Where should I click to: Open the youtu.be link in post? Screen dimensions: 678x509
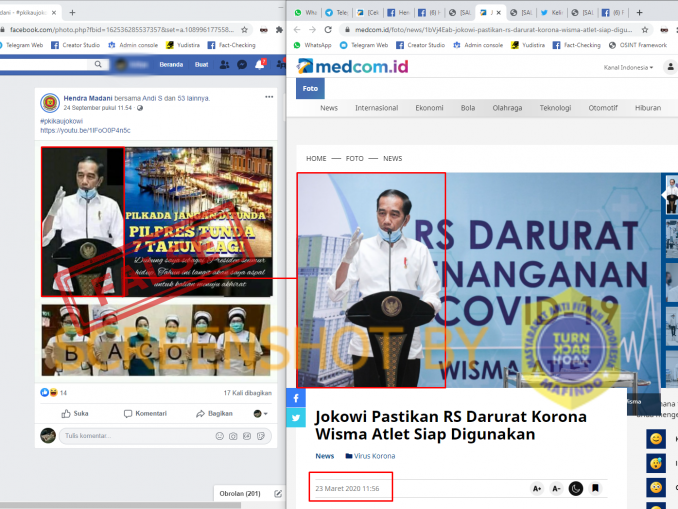[x=85, y=130]
